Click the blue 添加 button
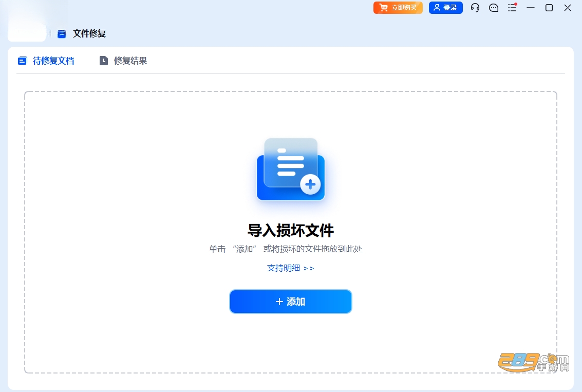 point(291,302)
